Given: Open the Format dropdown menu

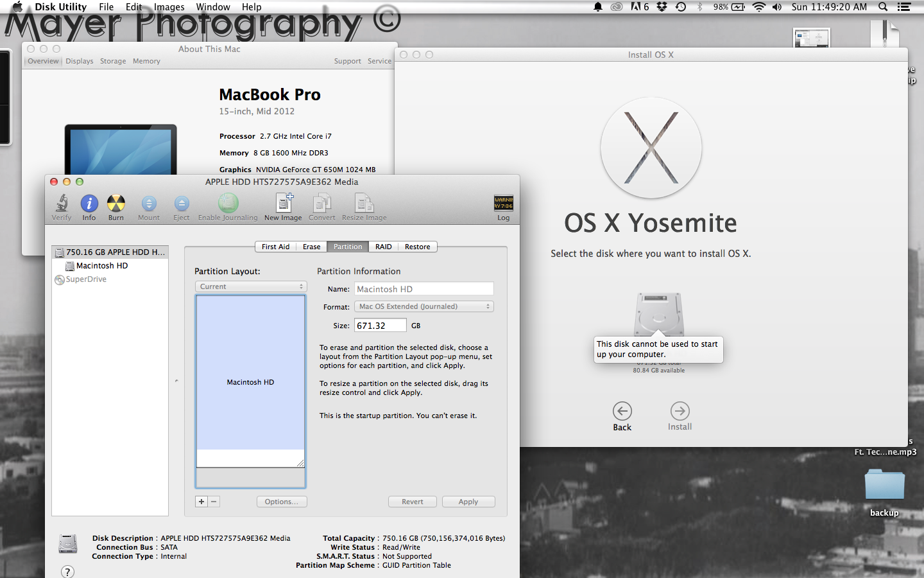Looking at the screenshot, I should (x=424, y=306).
